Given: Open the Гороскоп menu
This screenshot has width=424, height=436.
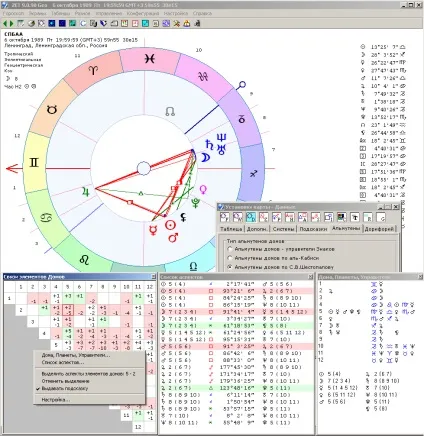Looking at the screenshot, I should click(x=13, y=13).
